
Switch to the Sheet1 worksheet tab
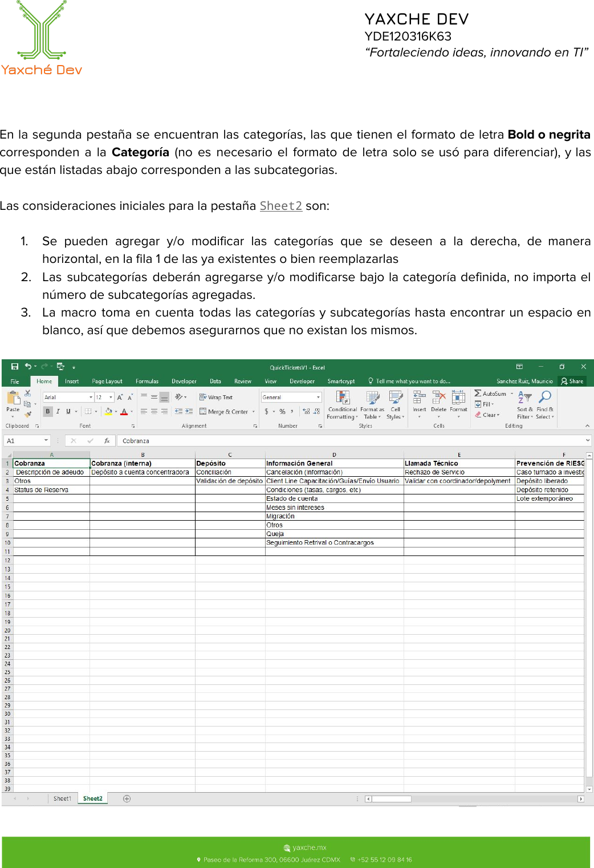coord(63,798)
